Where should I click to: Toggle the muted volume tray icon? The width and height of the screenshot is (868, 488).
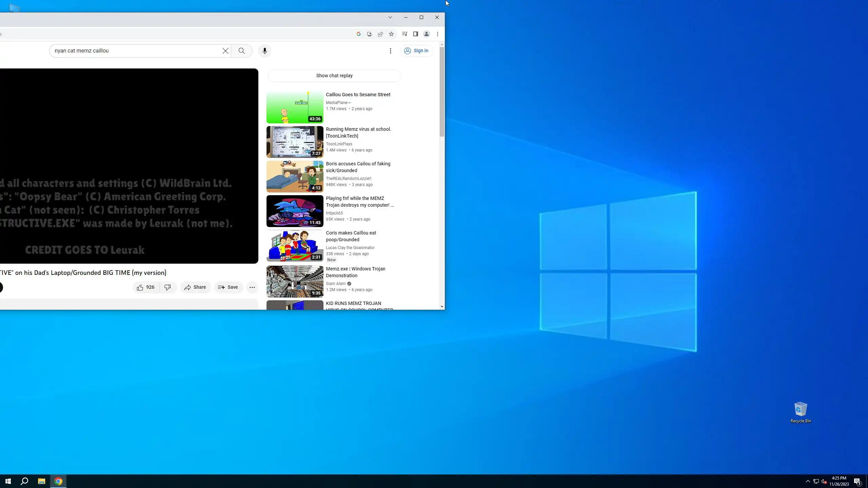[824, 482]
